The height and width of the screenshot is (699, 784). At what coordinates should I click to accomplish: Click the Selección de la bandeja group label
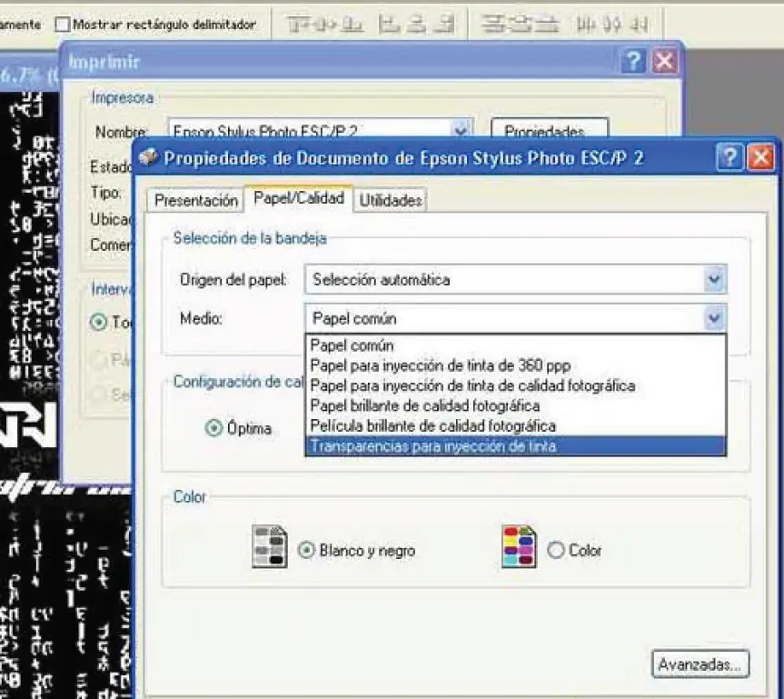250,238
